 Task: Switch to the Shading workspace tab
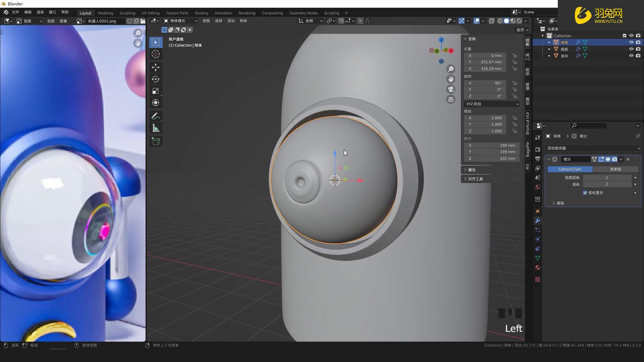(201, 13)
